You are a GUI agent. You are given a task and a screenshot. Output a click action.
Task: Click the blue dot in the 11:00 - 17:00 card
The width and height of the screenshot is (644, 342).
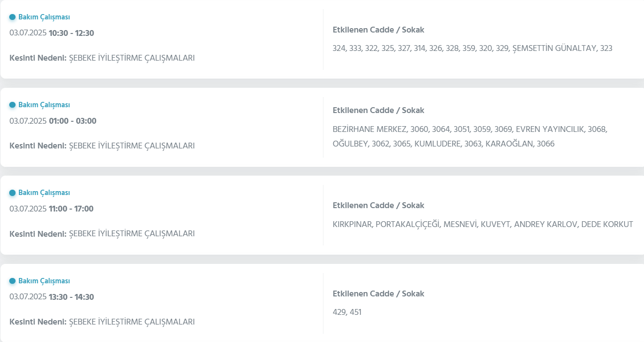click(13, 193)
